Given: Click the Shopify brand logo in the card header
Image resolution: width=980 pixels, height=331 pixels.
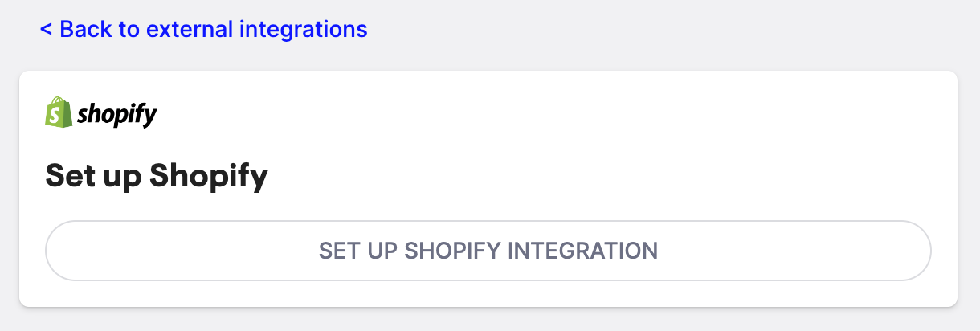Looking at the screenshot, I should pos(101,113).
